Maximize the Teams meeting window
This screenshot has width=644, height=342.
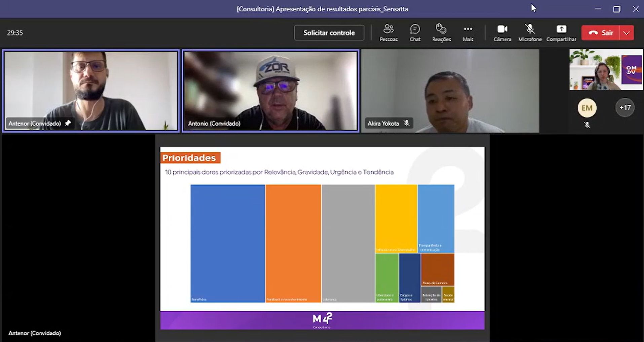(x=616, y=9)
